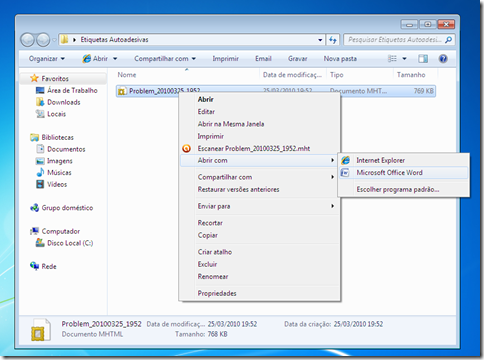
Task: Click the Bibliotecas icon
Action: [34, 137]
